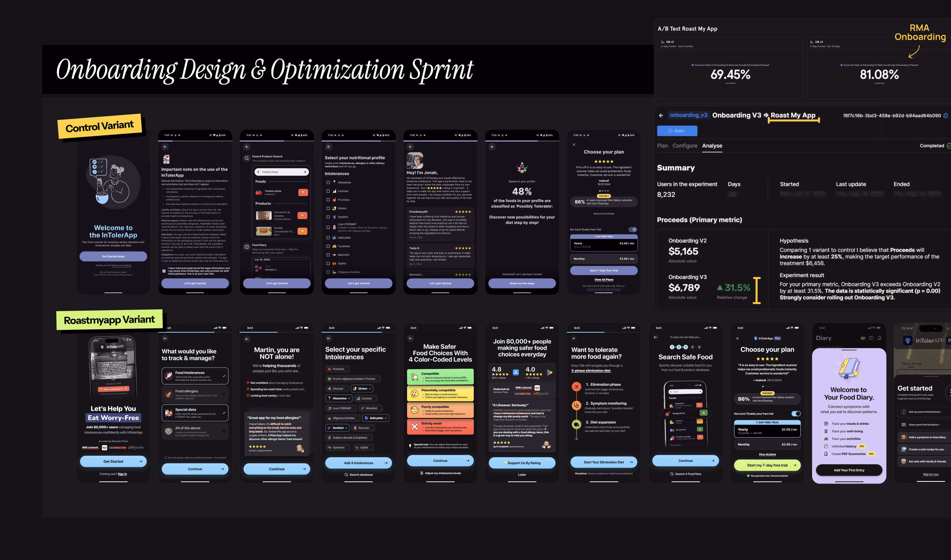Screen dimensions: 951x560
Task: Open the Analyse tab
Action: click(712, 146)
